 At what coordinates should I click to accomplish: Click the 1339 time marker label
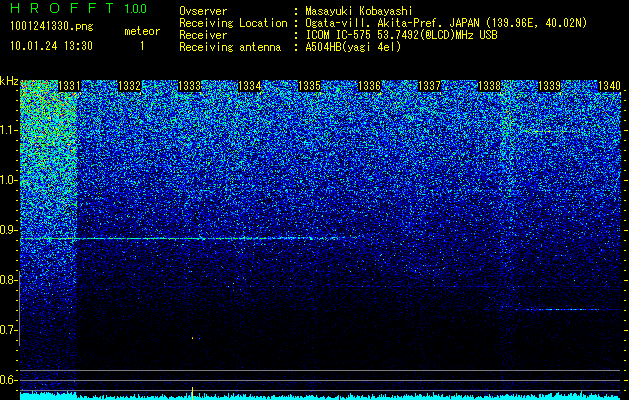(x=550, y=86)
